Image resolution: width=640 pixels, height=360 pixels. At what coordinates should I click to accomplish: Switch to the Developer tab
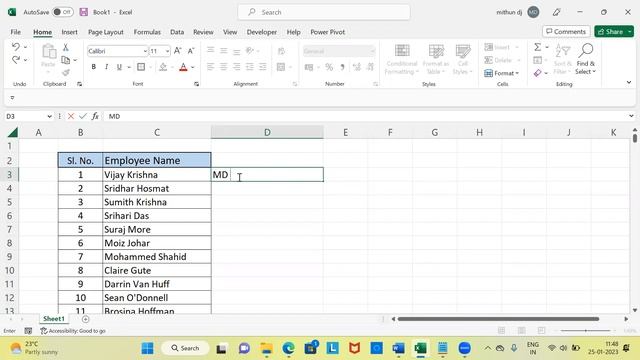(x=262, y=32)
